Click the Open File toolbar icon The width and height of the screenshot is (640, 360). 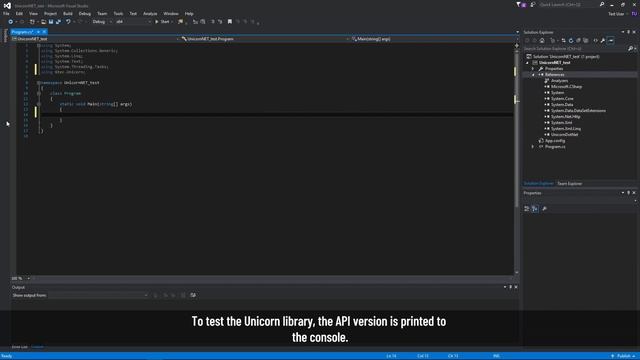tap(43, 22)
